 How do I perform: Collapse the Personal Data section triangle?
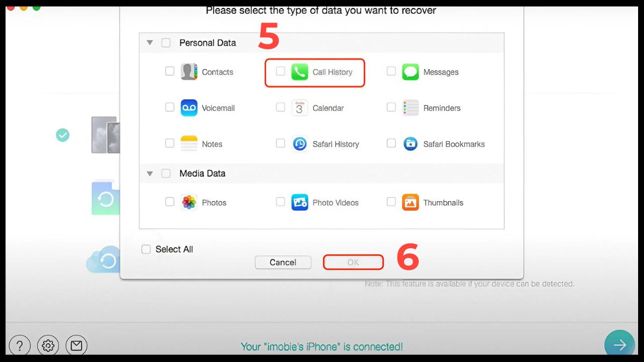pos(150,43)
